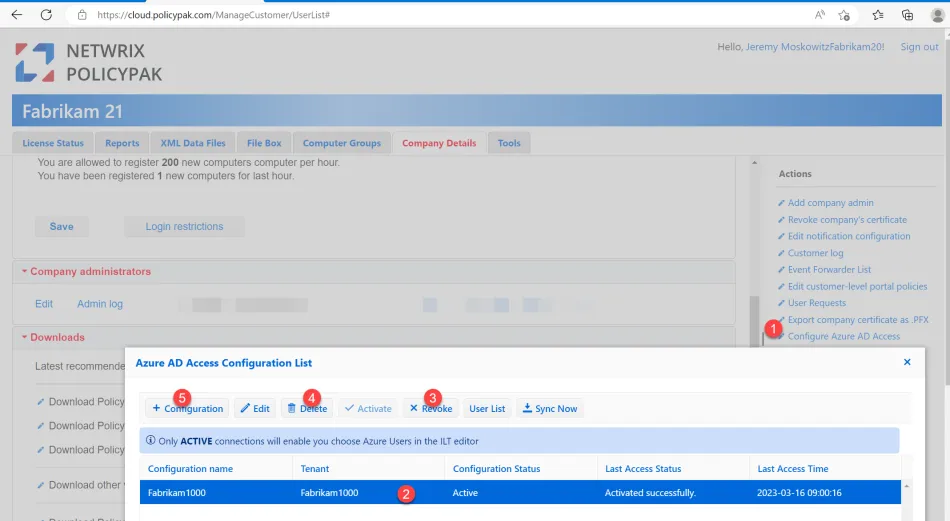This screenshot has width=950, height=521.
Task: Open the Admin log link
Action: click(100, 304)
